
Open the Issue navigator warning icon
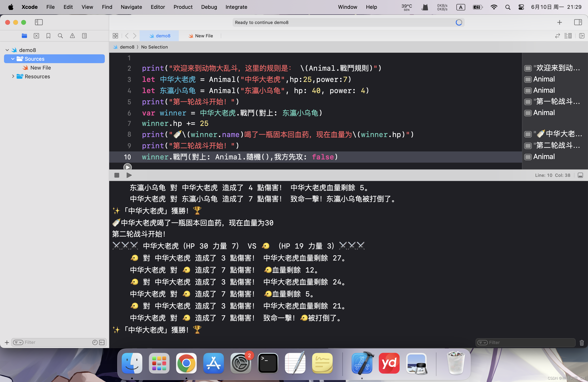[x=72, y=36]
